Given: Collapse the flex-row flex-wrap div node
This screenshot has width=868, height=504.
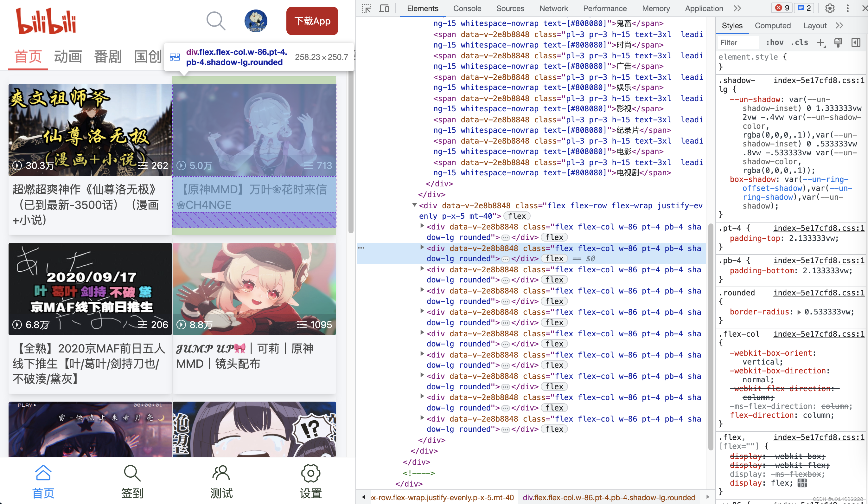Looking at the screenshot, I should coord(414,205).
